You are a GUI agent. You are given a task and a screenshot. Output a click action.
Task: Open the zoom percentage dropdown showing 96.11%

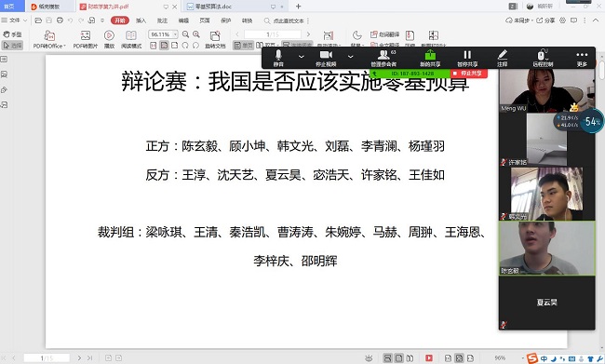pos(175,34)
